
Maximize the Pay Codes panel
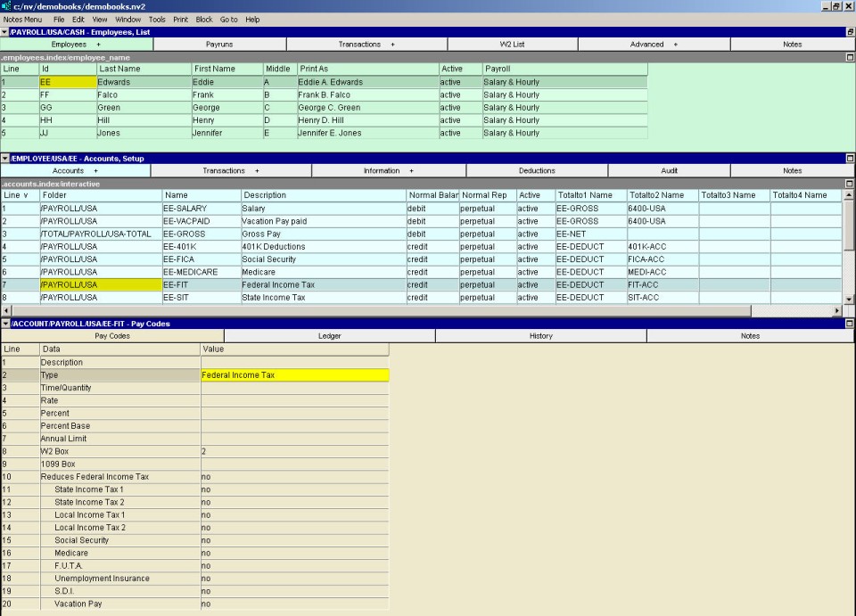pyautogui.click(x=850, y=324)
